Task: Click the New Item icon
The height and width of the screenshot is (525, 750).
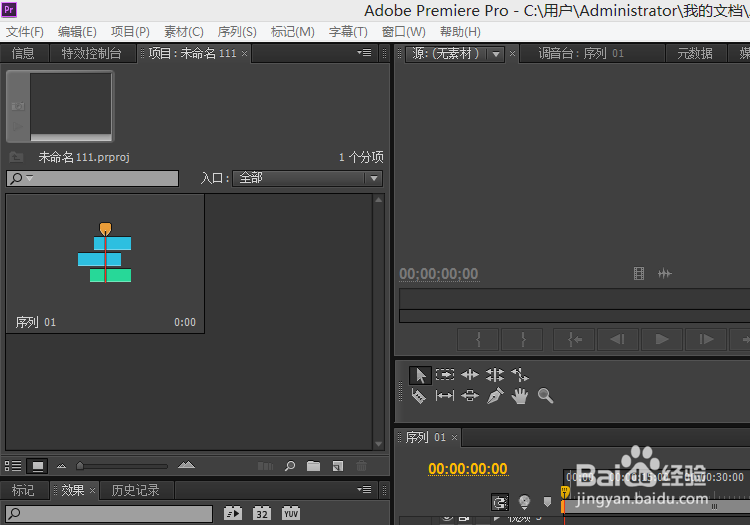Action: (x=338, y=466)
